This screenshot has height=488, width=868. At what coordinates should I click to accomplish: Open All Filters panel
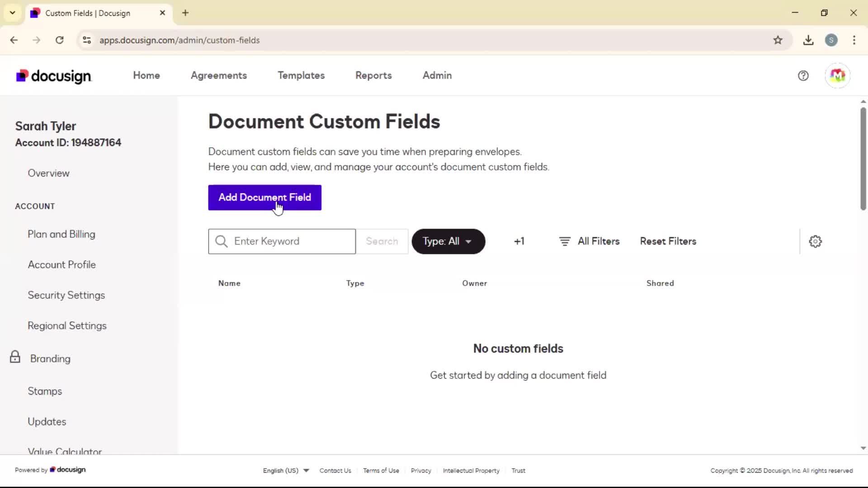589,241
